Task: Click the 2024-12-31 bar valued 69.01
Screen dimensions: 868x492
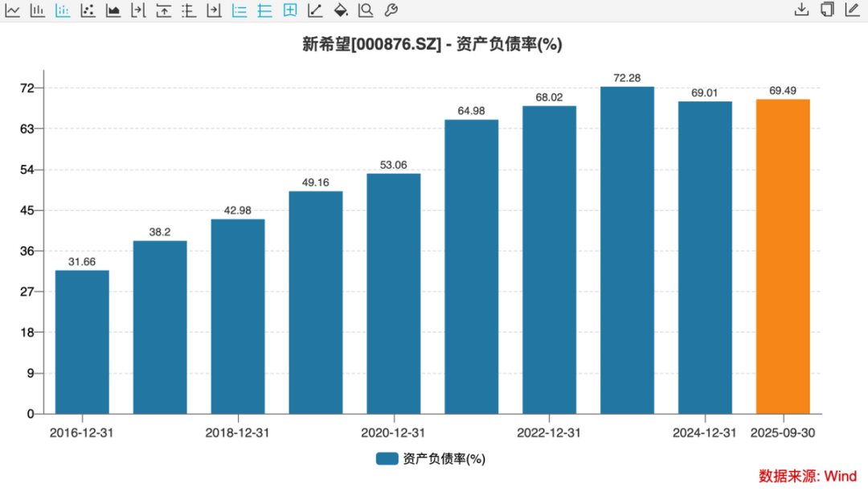Action: point(706,258)
